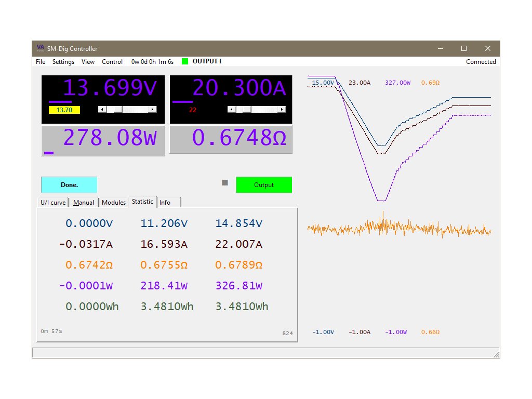The image size is (532, 399).
Task: Click the VA app logo in title bar
Action: click(x=41, y=48)
